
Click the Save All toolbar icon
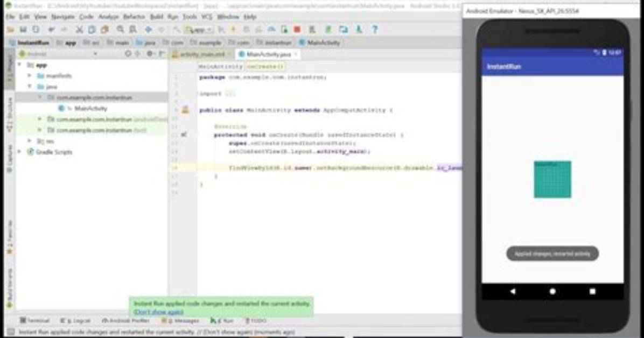23,30
